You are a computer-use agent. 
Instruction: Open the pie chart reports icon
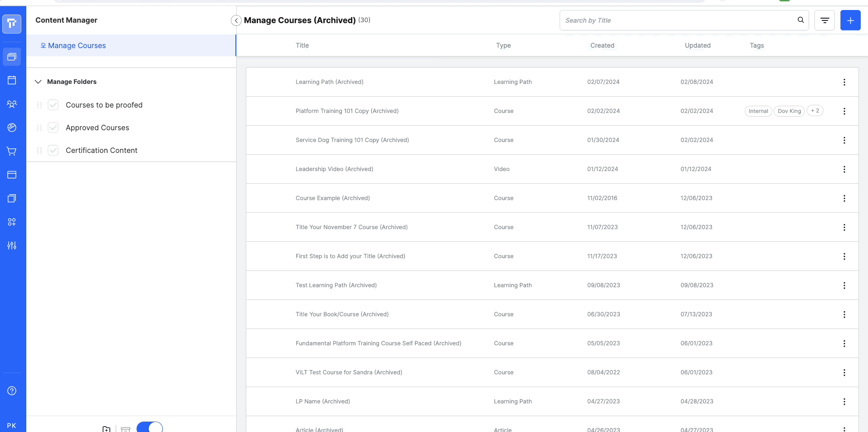click(12, 128)
